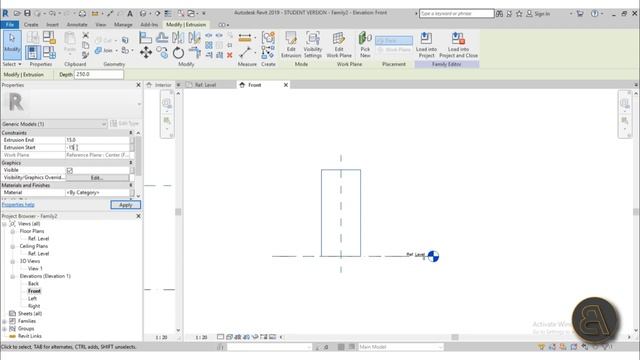Screen dimensions: 640x360
Task: Click Measure Between Two References icon
Action: pyautogui.click(x=245, y=53)
